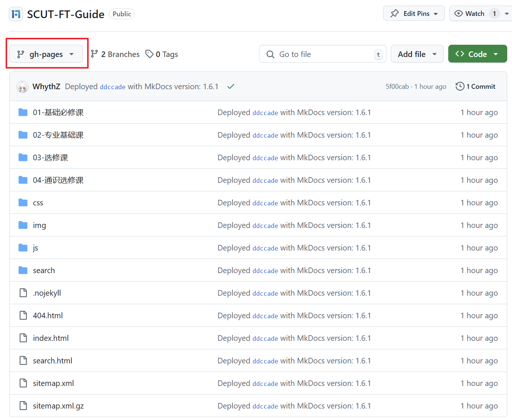Open the 04-通识选修课 folder icon
The image size is (512, 420).
point(23,180)
